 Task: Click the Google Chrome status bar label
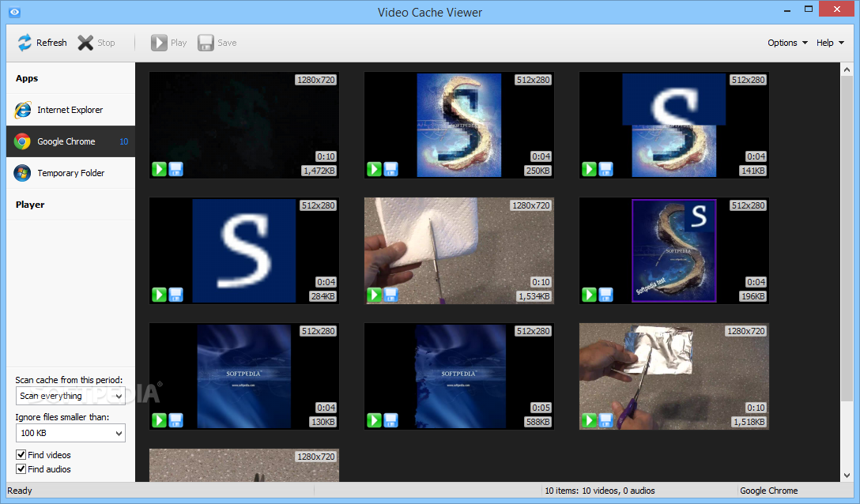[768, 491]
